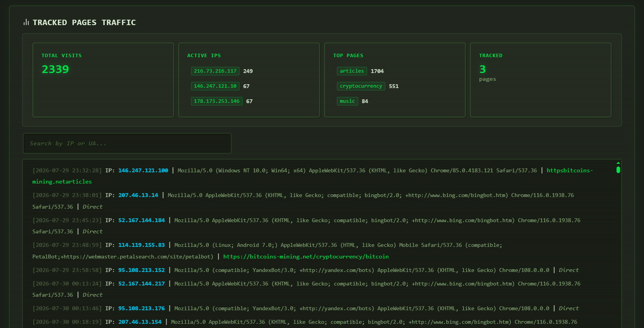Click the TOTAL VISITS card heading

61,56
